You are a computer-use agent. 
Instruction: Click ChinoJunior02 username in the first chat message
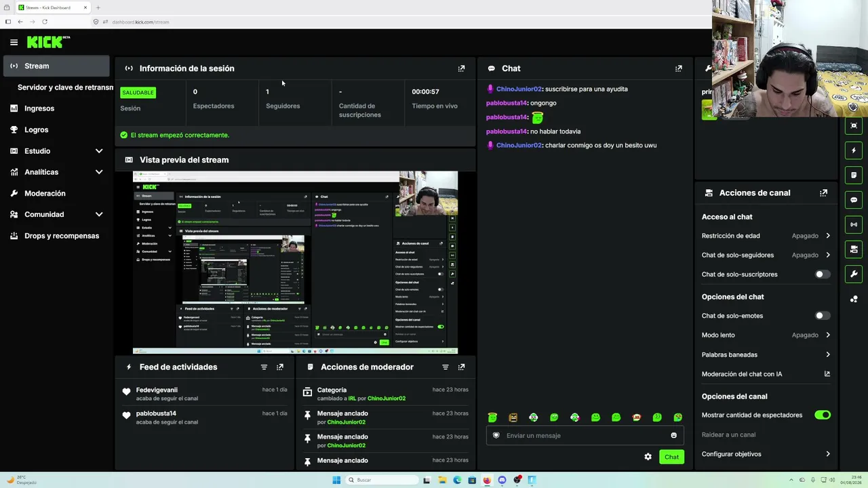519,89
